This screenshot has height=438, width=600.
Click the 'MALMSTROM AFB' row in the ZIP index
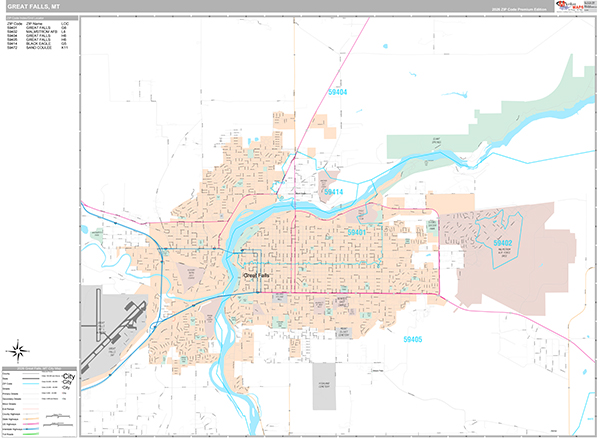pyautogui.click(x=38, y=32)
